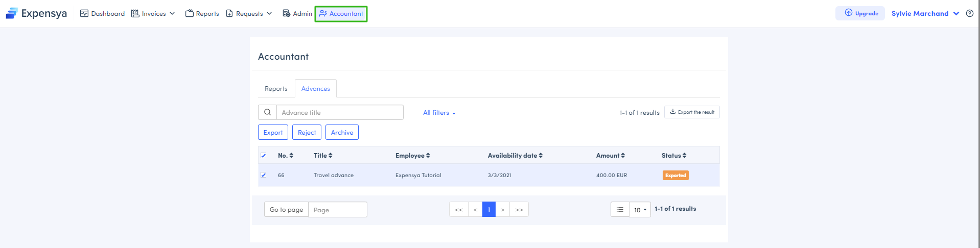Sort by Status column arrows

click(x=684, y=156)
